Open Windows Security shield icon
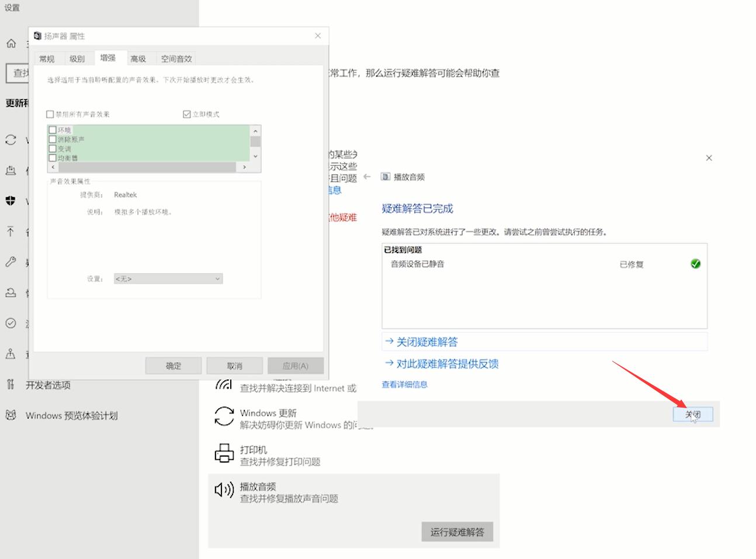 11,201
